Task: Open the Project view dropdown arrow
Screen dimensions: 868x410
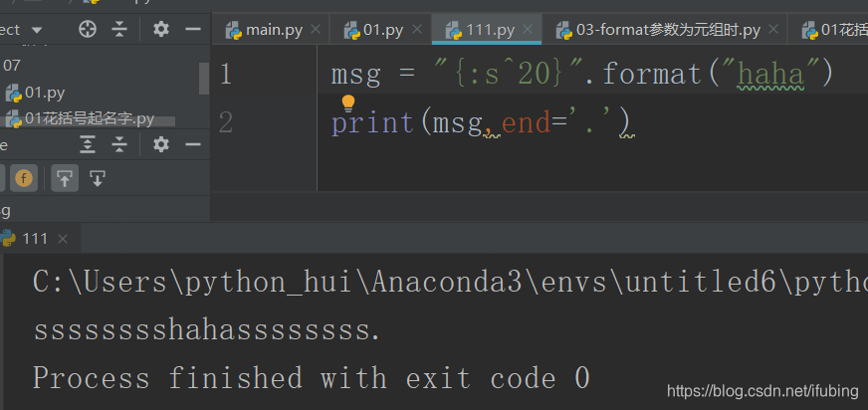Action: [37, 30]
